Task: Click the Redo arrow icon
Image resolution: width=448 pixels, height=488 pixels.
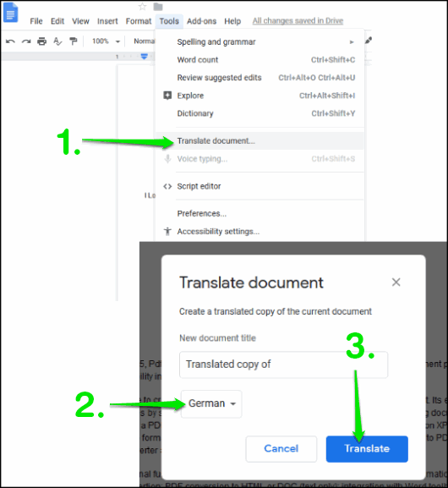Action: click(x=26, y=41)
